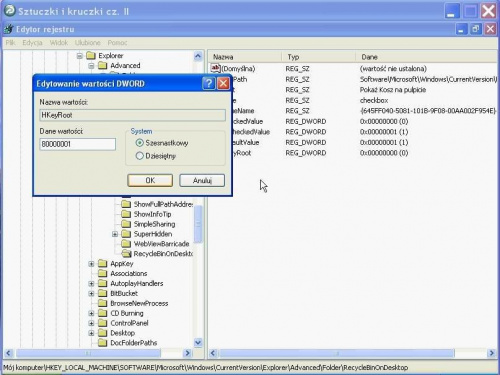The width and height of the screenshot is (500, 375).
Task: Select the AppKey folder icon
Action: 103,264
